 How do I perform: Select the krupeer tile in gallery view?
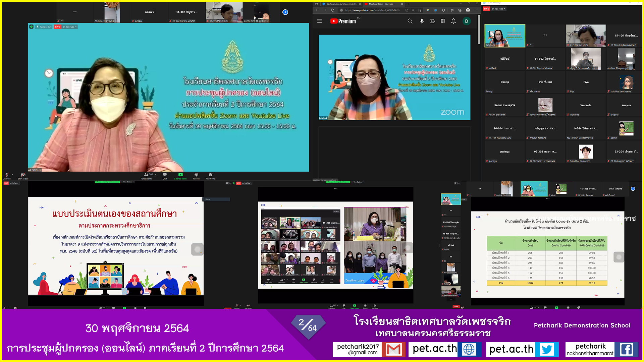click(626, 105)
